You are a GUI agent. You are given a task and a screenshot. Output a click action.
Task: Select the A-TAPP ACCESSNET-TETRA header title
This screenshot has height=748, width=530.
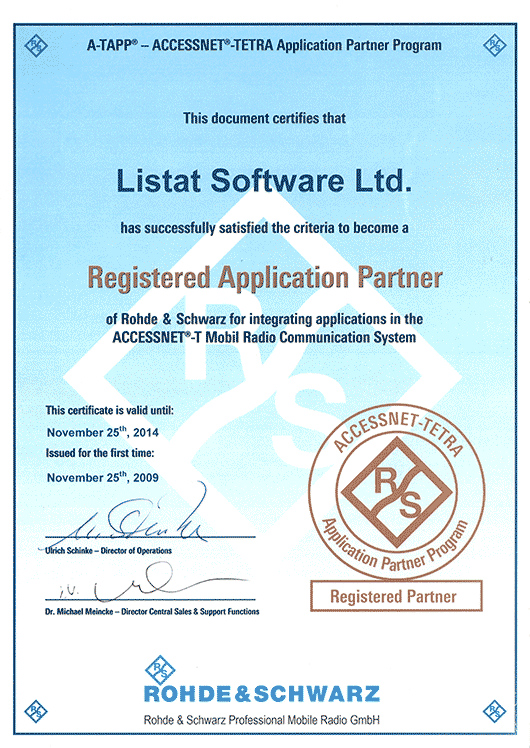(264, 45)
